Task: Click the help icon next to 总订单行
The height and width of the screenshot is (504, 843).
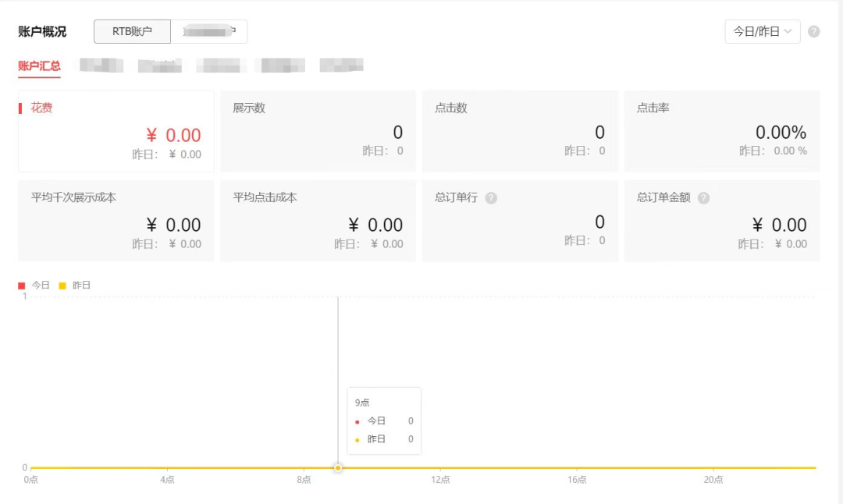Action: coord(491,198)
